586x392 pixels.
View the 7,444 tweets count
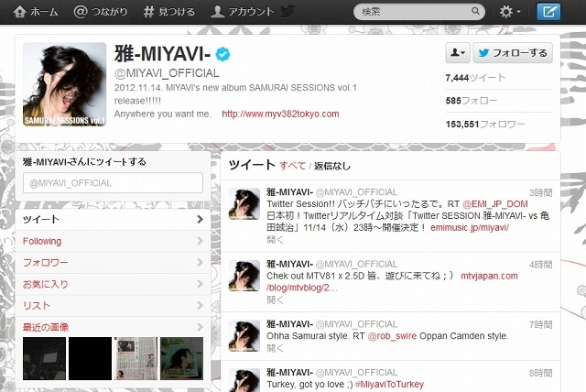(x=475, y=78)
